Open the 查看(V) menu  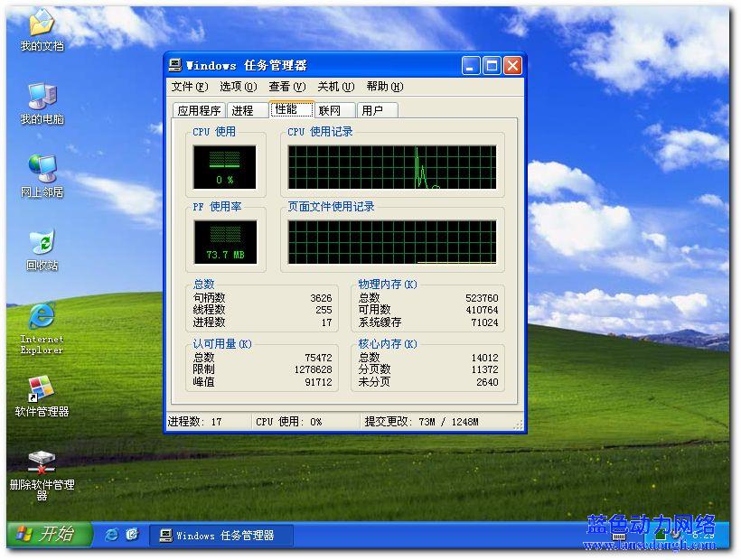(x=287, y=87)
